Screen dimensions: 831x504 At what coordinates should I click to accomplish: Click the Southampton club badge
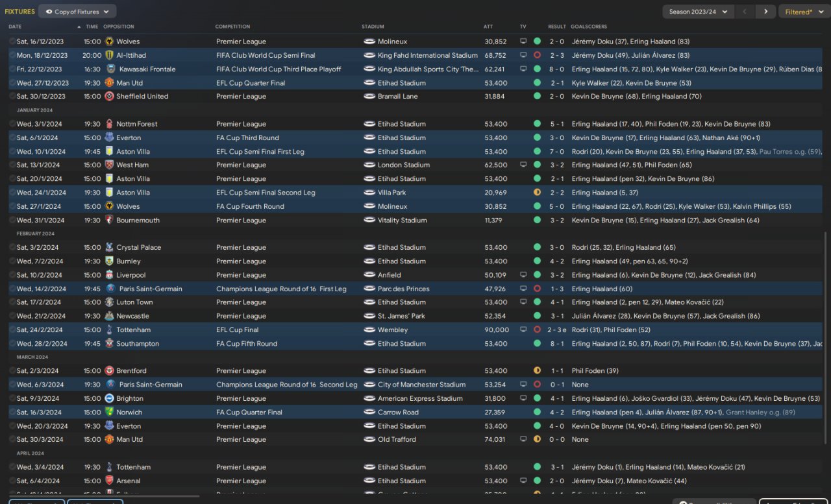tap(109, 344)
